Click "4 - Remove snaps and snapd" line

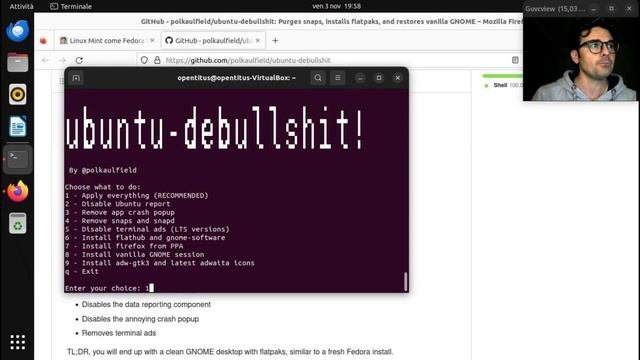[x=120, y=221]
